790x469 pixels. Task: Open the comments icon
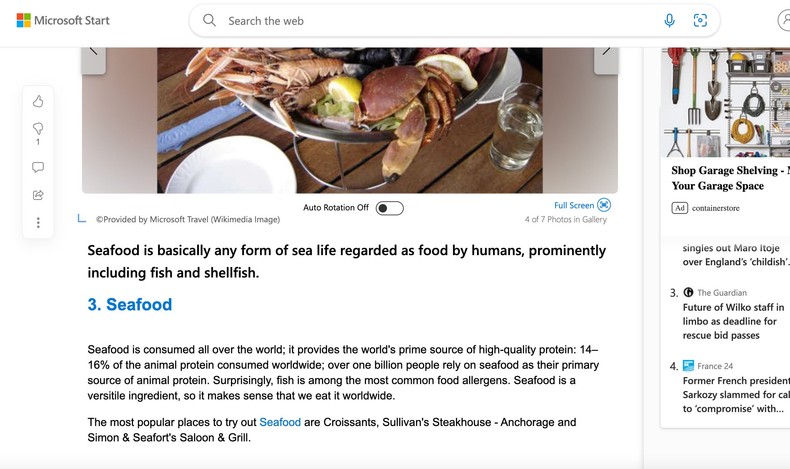point(38,167)
